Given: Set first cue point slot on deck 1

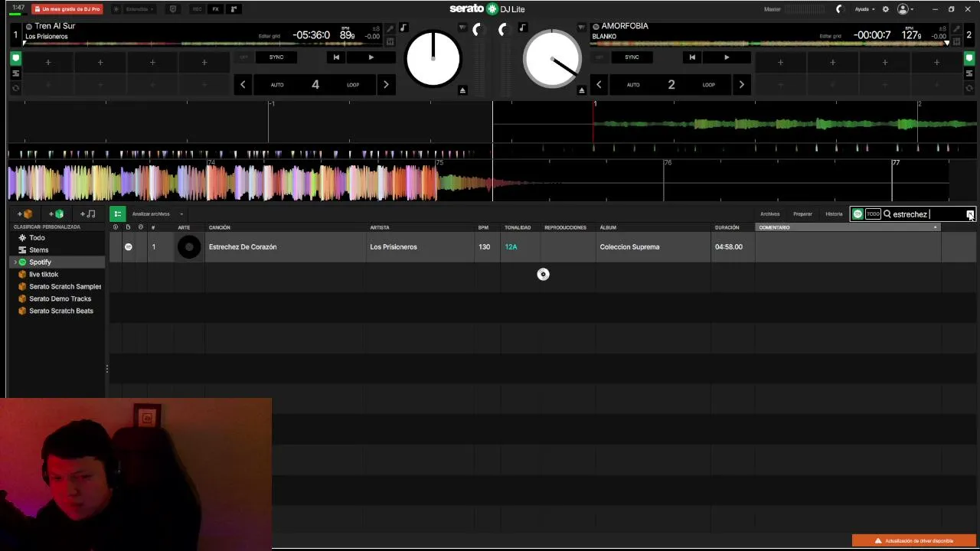Looking at the screenshot, I should click(48, 62).
